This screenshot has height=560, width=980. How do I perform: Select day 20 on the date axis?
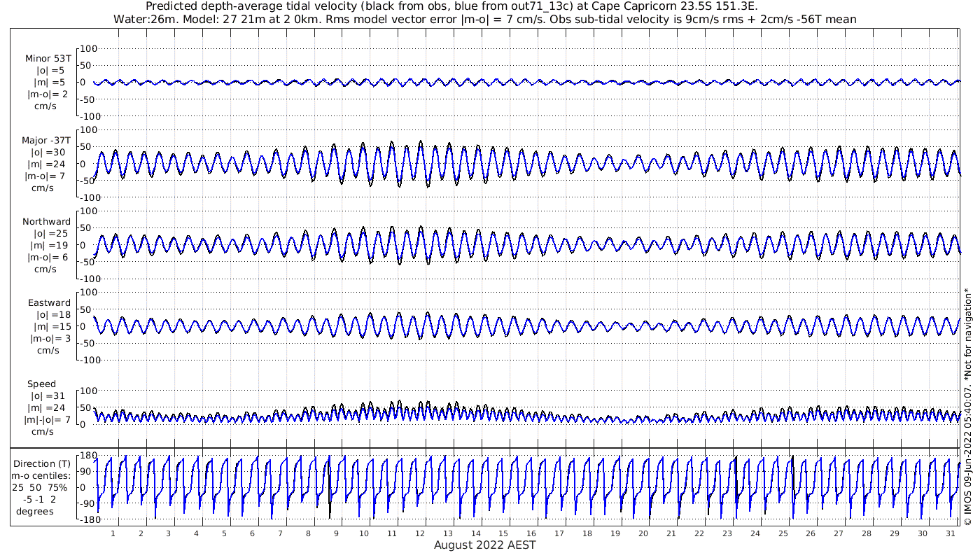tap(643, 533)
